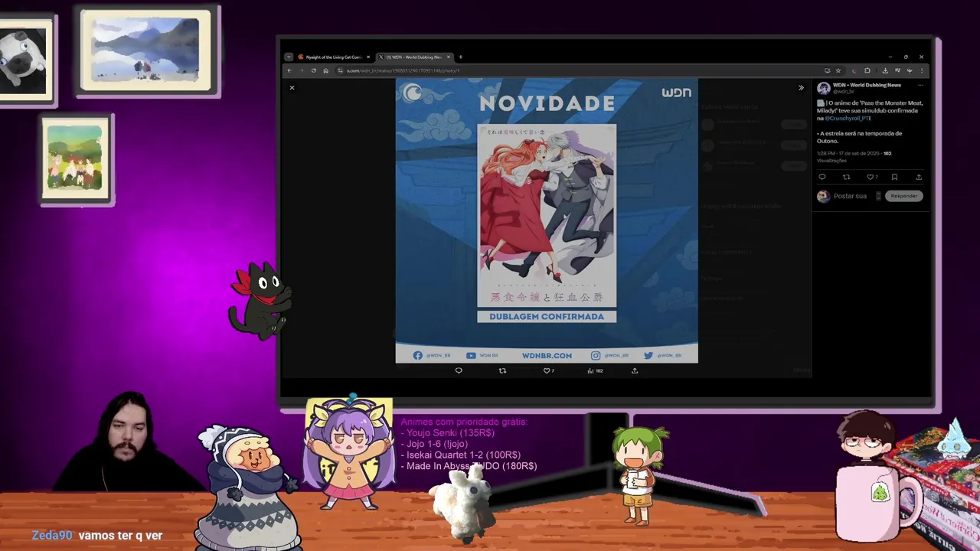This screenshot has width=980, height=551.
Task: Go back in browser history
Action: [289, 70]
